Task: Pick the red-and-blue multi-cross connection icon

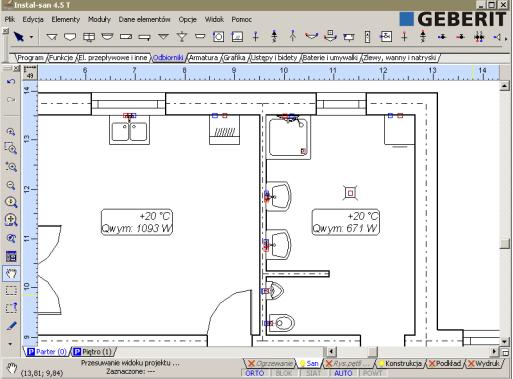Action: click(x=479, y=37)
